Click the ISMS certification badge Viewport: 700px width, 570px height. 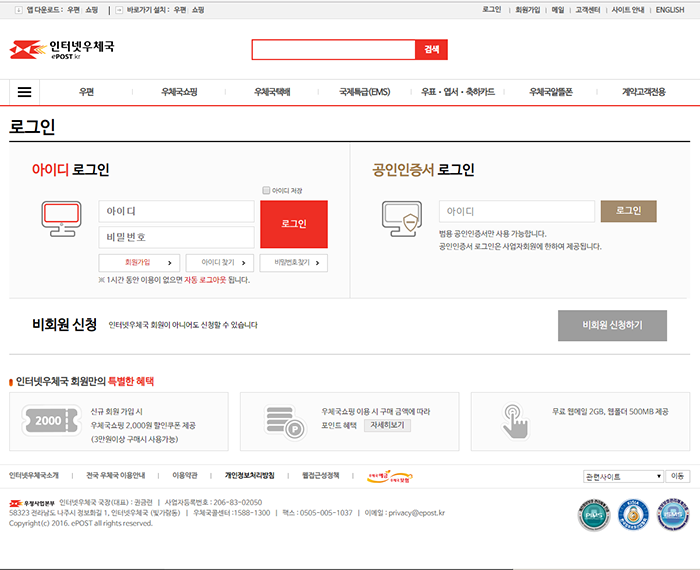tap(673, 515)
